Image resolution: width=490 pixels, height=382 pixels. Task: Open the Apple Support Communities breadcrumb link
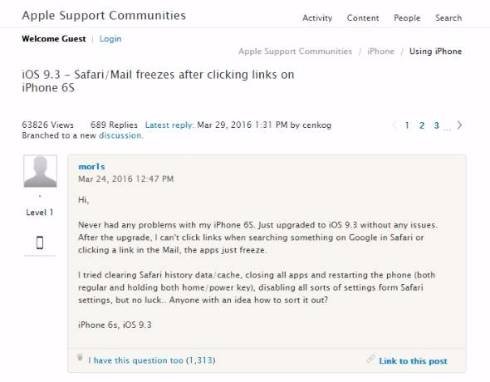pyautogui.click(x=295, y=51)
